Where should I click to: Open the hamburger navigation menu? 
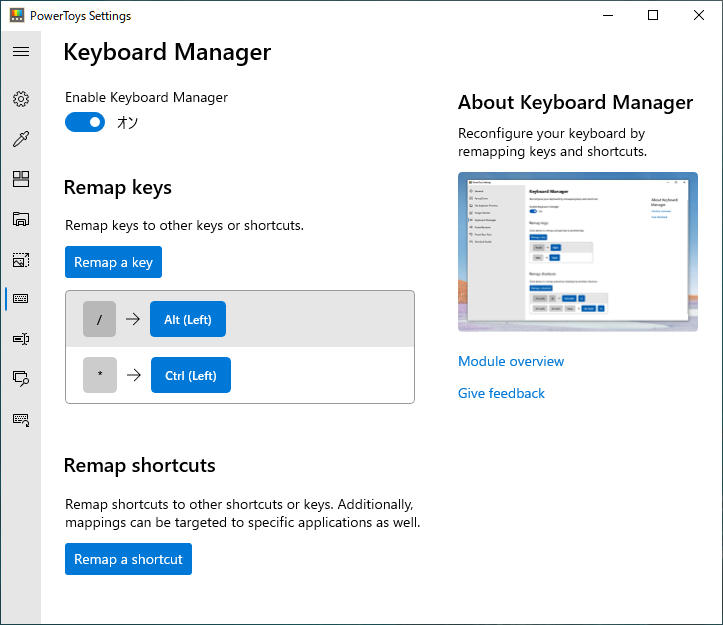pyautogui.click(x=21, y=51)
